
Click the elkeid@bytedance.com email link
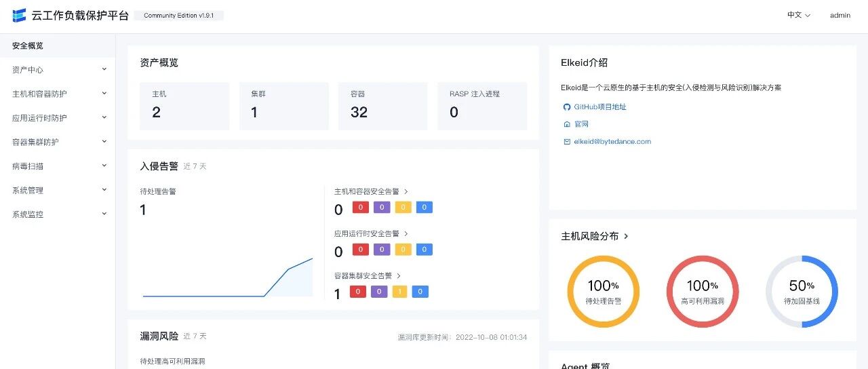[612, 142]
